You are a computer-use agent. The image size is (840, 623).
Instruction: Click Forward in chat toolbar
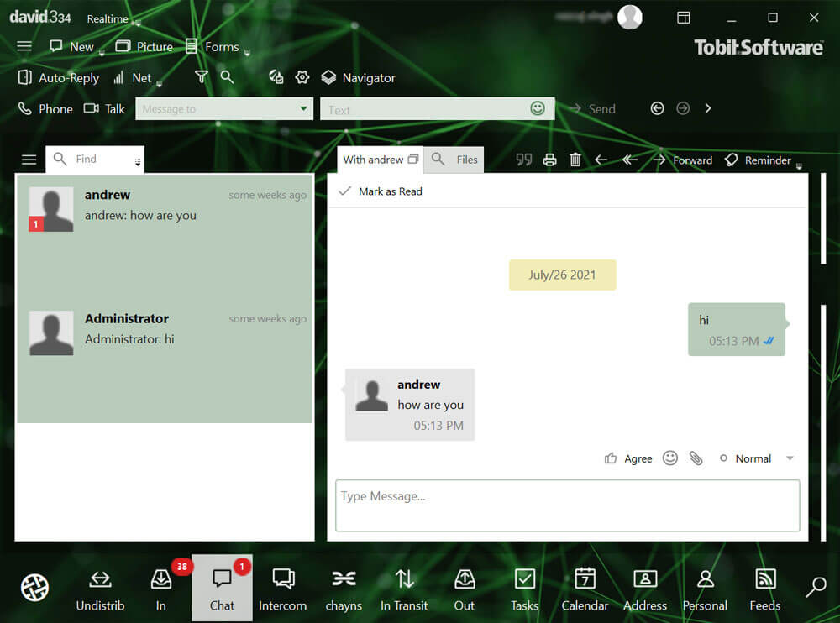[683, 160]
